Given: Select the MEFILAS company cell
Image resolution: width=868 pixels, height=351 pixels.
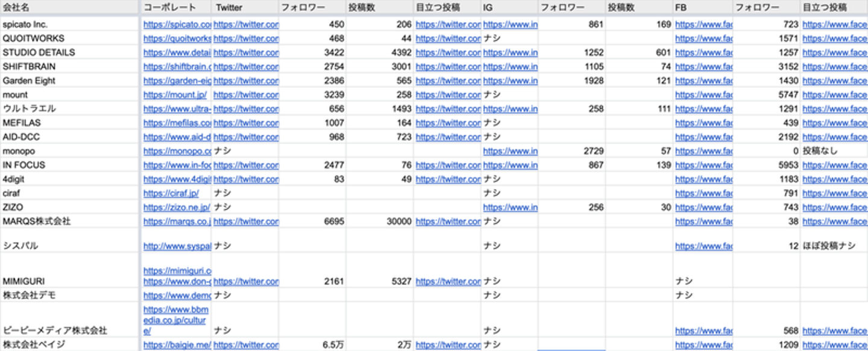Looking at the screenshot, I should coord(70,123).
